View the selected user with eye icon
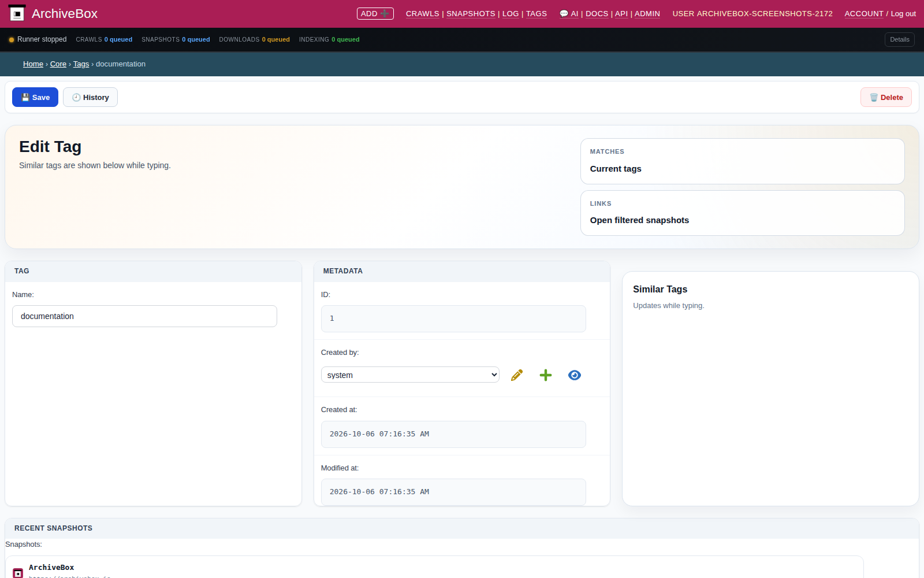The width and height of the screenshot is (924, 578). [x=575, y=375]
